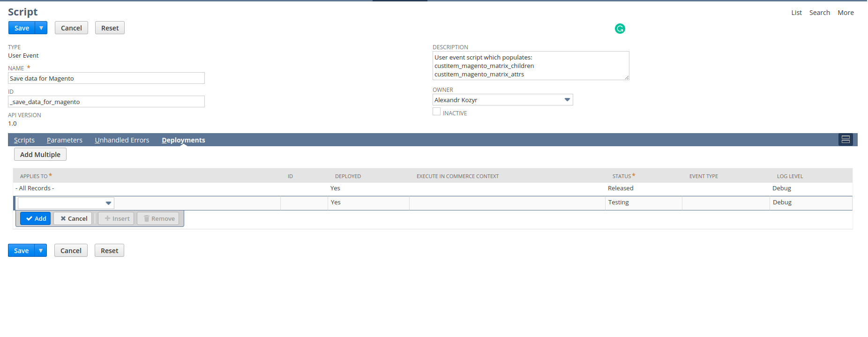This screenshot has width=868, height=337.
Task: Open the List link at top right
Action: coord(796,13)
